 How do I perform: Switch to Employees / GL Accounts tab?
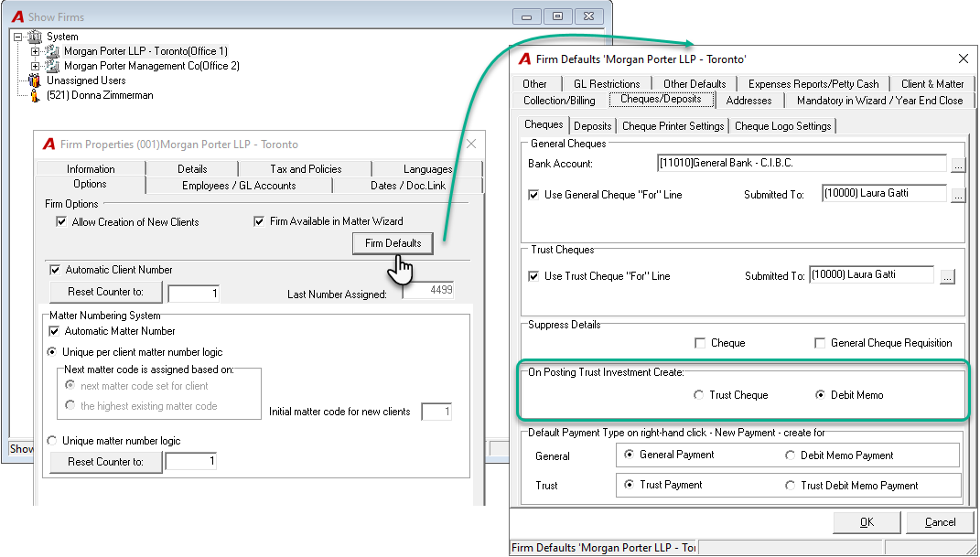pos(239,186)
